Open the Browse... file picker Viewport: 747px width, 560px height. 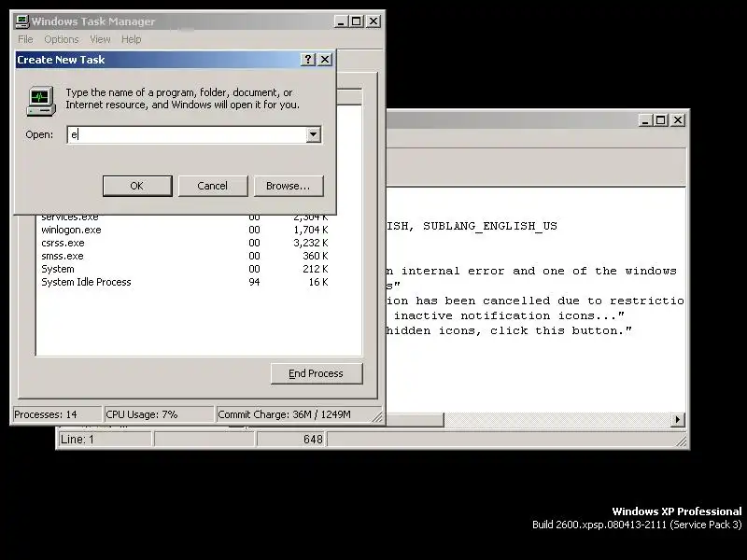point(289,186)
